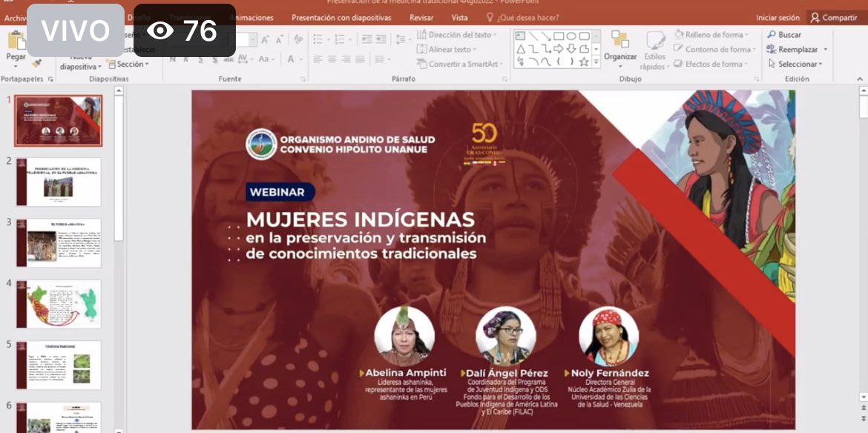Increase the list indent level
868x433 pixels.
point(381,39)
